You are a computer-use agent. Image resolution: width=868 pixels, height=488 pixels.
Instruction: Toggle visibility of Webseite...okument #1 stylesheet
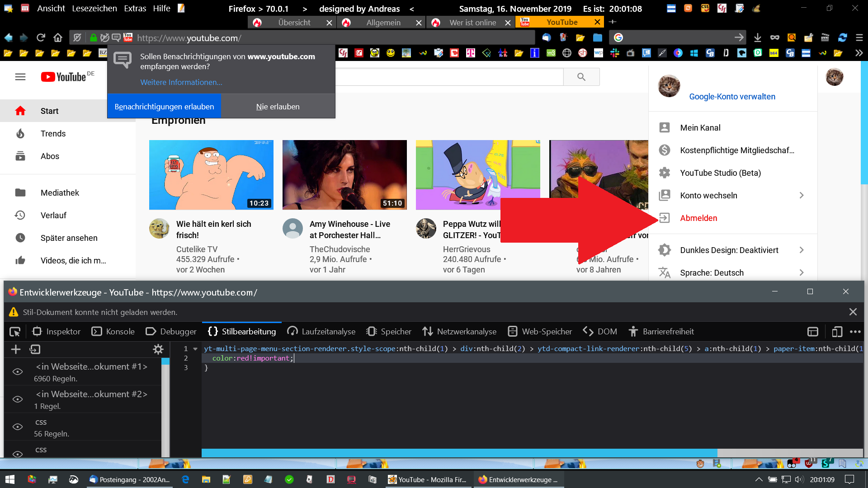(18, 372)
